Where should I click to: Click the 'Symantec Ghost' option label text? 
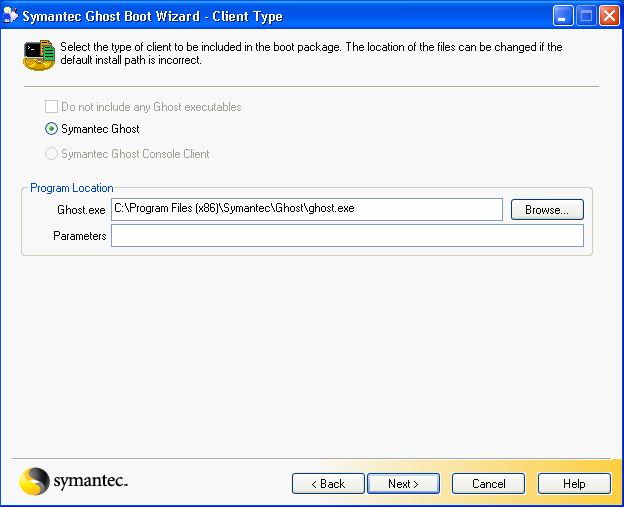pos(100,129)
